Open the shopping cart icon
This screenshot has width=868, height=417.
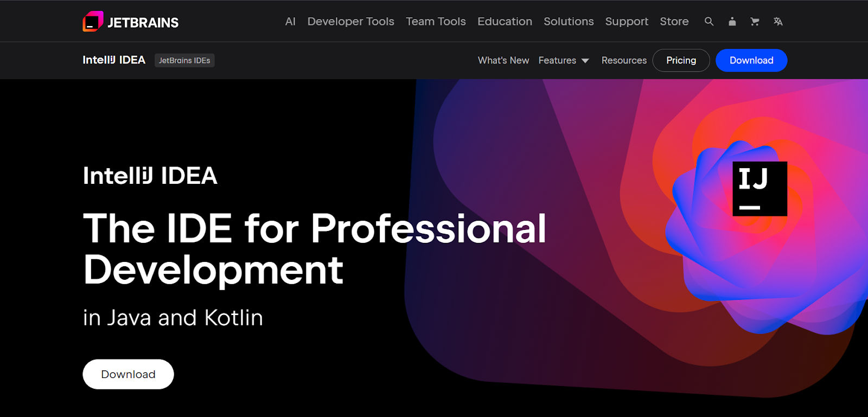click(x=755, y=22)
